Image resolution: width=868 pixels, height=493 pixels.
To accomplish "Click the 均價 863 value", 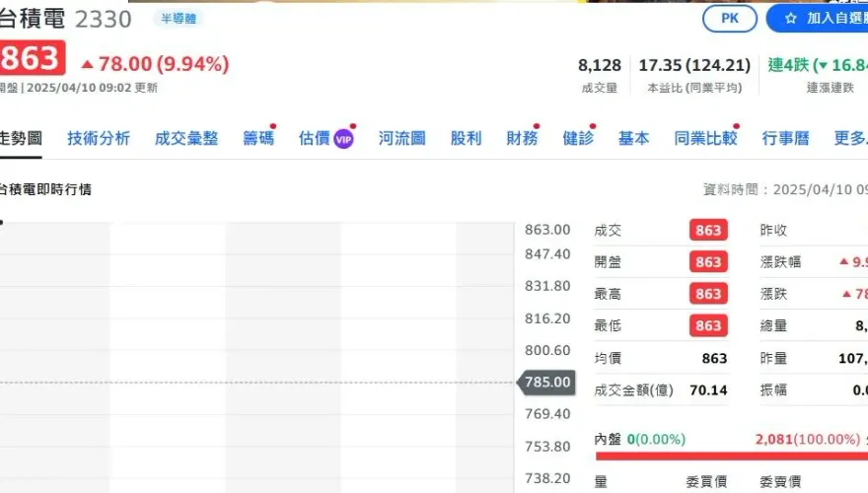I will click(x=714, y=359).
